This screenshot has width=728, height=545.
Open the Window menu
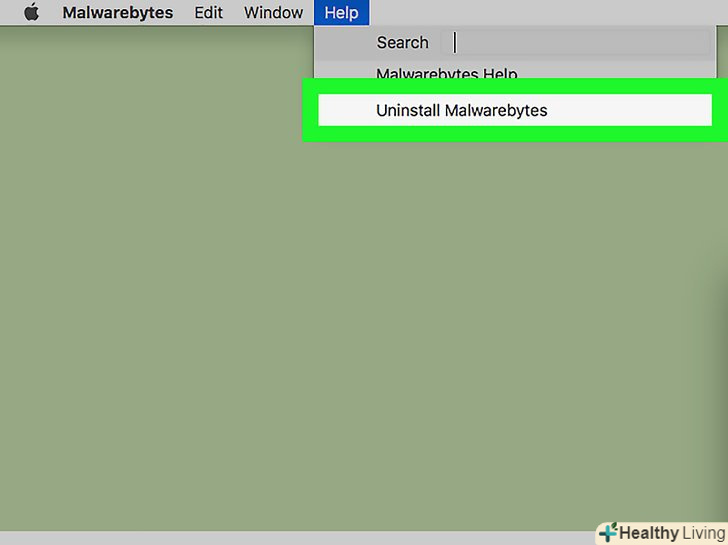pos(273,13)
